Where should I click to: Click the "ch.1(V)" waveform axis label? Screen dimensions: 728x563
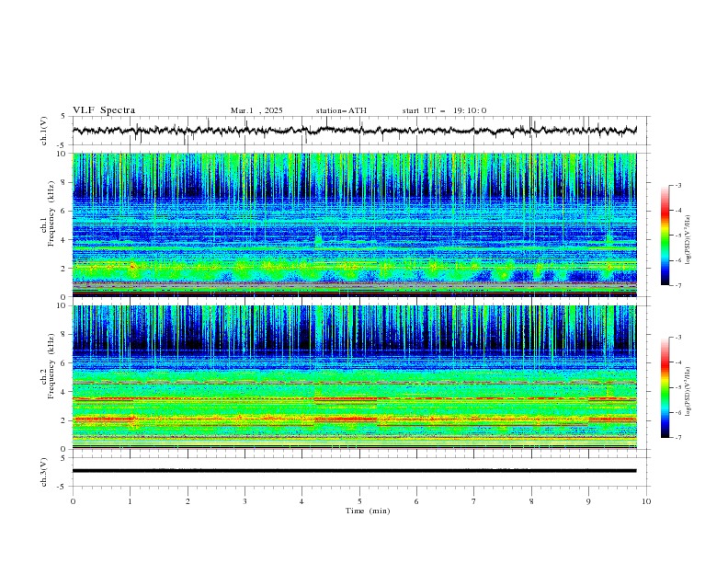(x=44, y=131)
